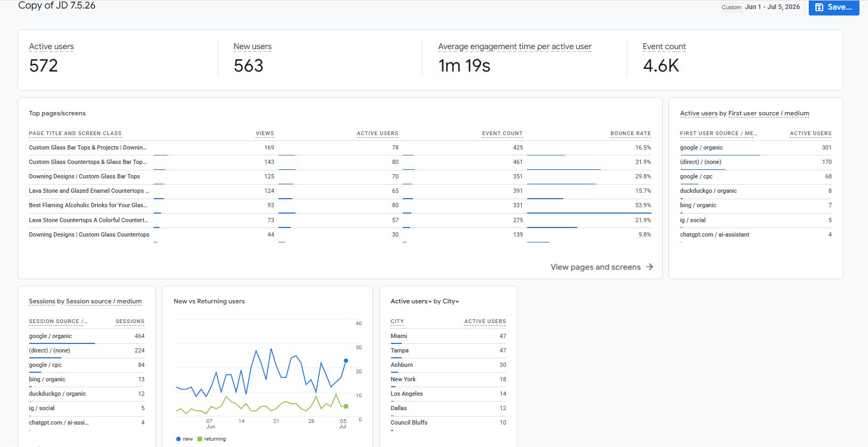This screenshot has height=447, width=868.
Task: Select row 'Best Flaming Alcoholic Drinks for Your Glas...'
Action: point(340,206)
